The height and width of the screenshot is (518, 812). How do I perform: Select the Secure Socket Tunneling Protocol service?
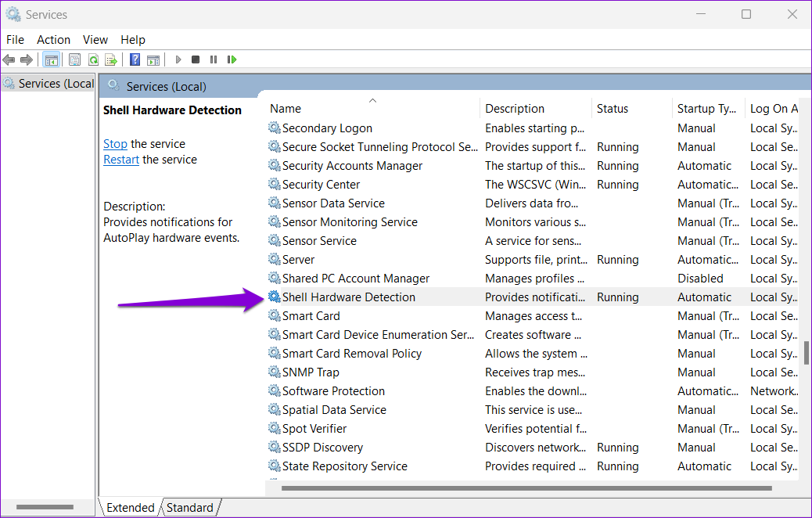(x=533, y=146)
